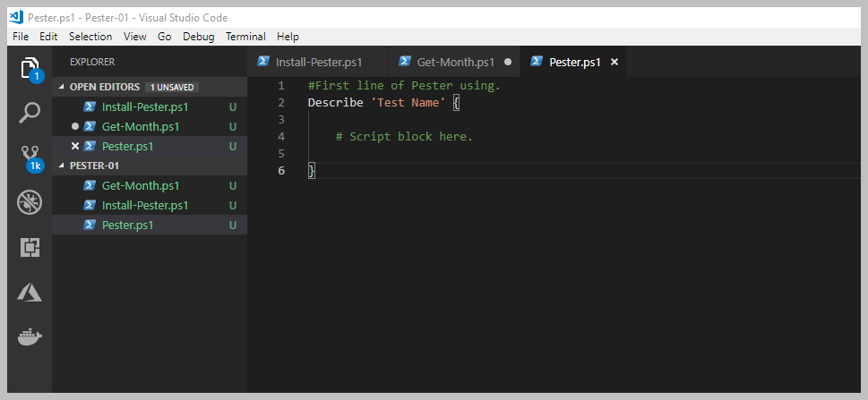Click the 'Test Name' string
This screenshot has height=400, width=868.
408,103
